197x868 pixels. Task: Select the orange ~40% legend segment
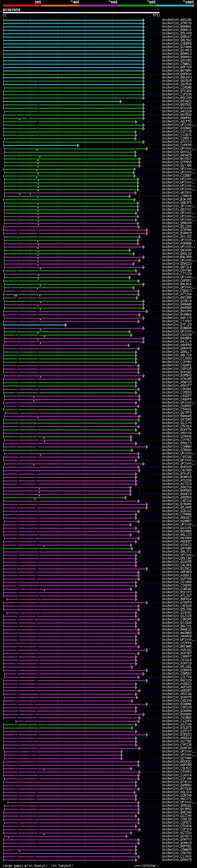(61, 6)
